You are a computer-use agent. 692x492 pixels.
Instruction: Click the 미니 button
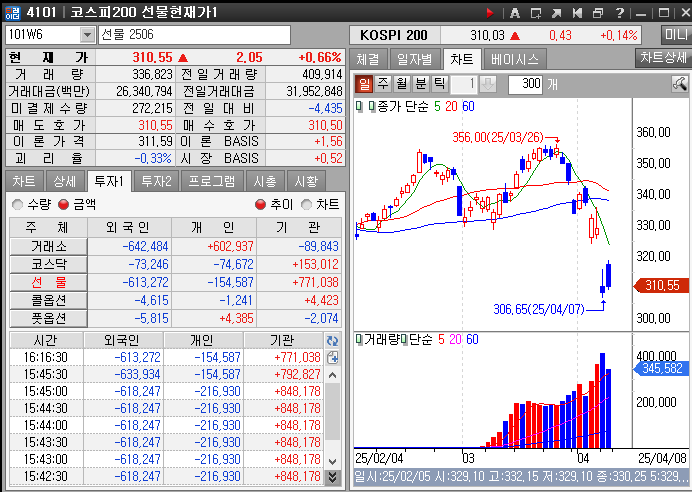click(676, 34)
